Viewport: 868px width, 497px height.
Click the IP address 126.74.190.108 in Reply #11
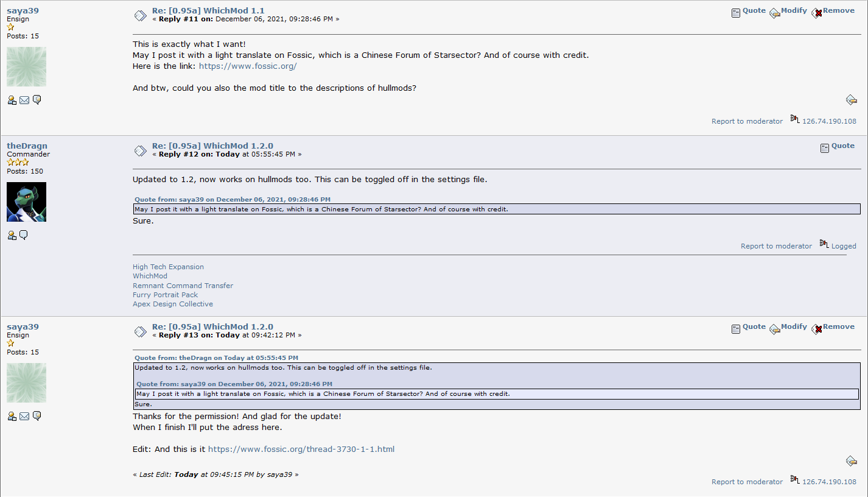829,121
